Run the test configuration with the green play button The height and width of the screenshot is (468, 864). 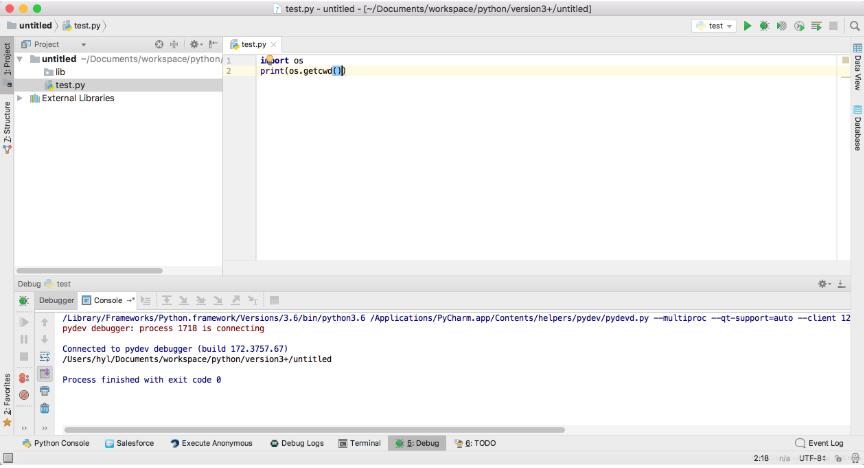click(x=747, y=26)
